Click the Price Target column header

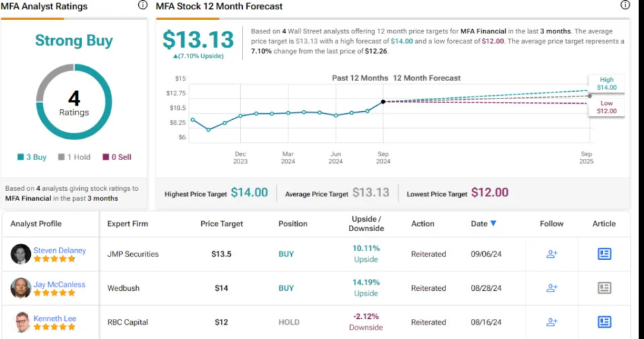coord(221,224)
